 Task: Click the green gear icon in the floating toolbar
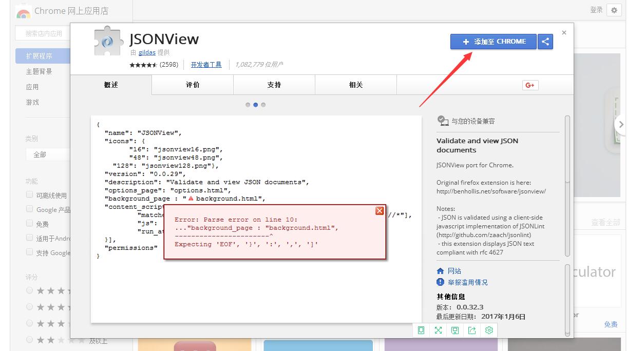[x=489, y=330]
